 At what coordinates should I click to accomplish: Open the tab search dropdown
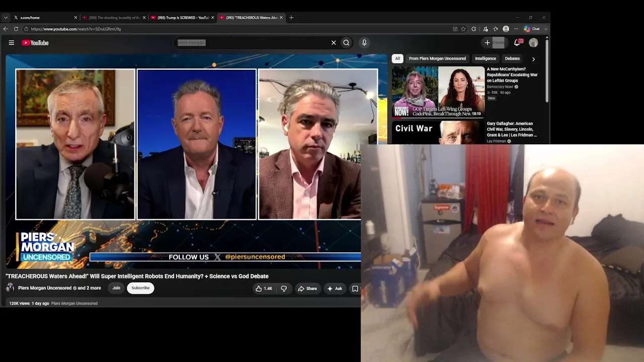coord(6,18)
